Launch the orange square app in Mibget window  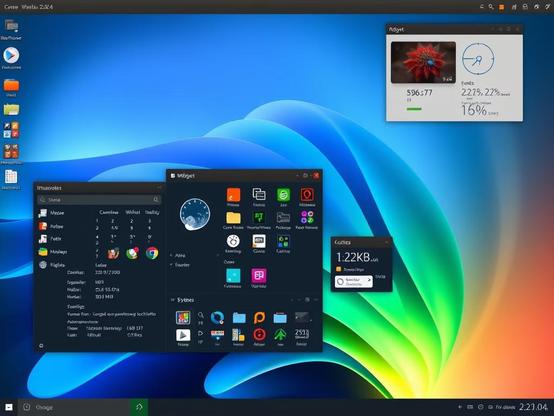click(233, 195)
